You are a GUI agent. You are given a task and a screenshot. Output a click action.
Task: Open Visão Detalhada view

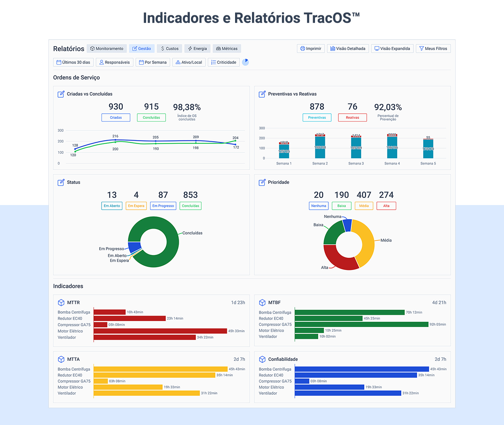(x=348, y=48)
